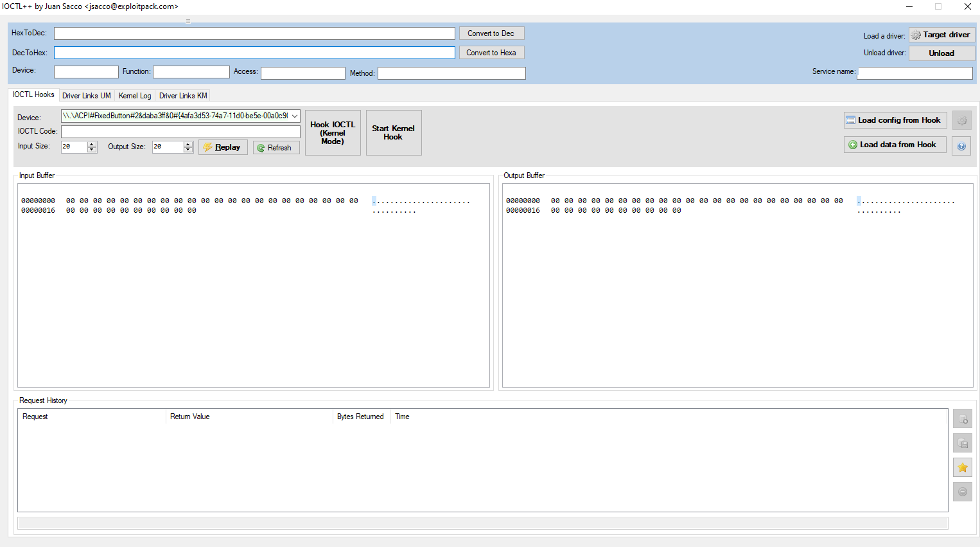Increase the Input Size spinner value
Screen dimensions: 980x547
[92, 144]
